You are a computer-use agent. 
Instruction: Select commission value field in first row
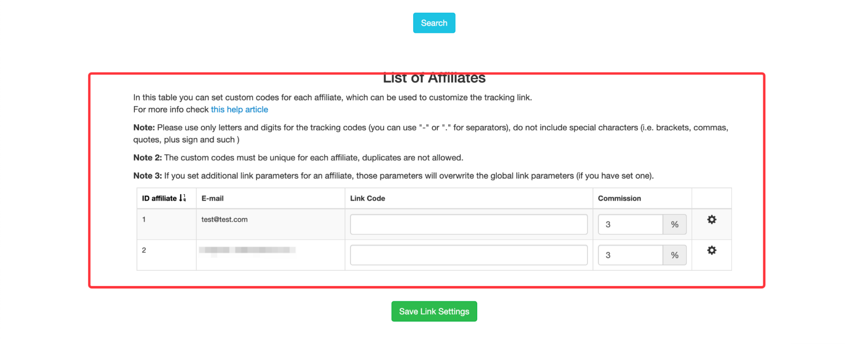click(x=630, y=224)
